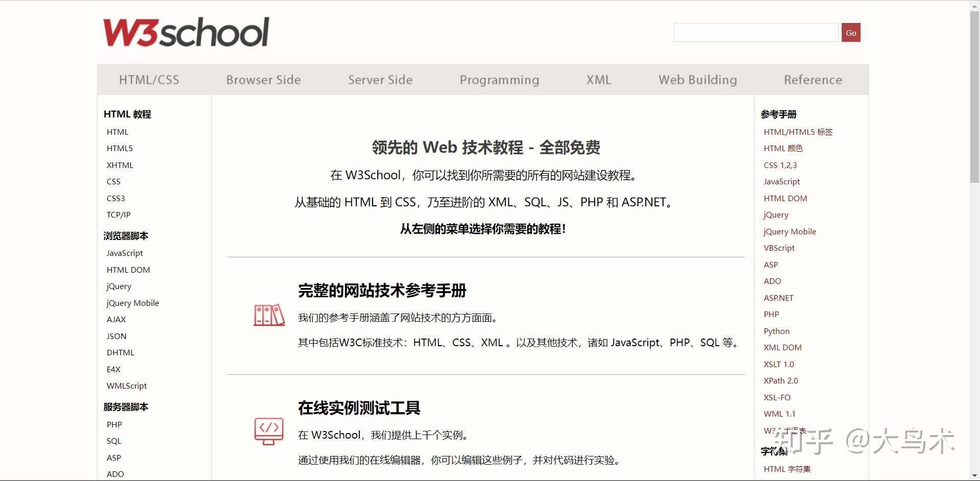Open HTML 字符集 link

(x=787, y=469)
